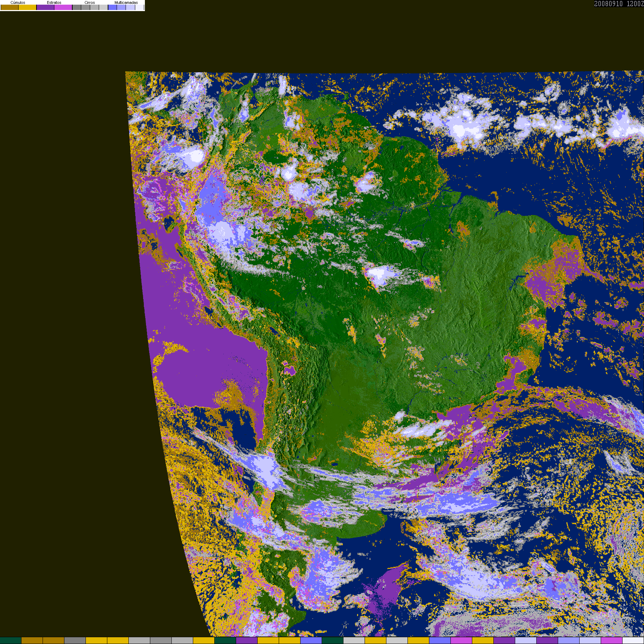Choose the darkest blue Multicamadas swatch
644x644 pixels.
pyautogui.click(x=113, y=7)
